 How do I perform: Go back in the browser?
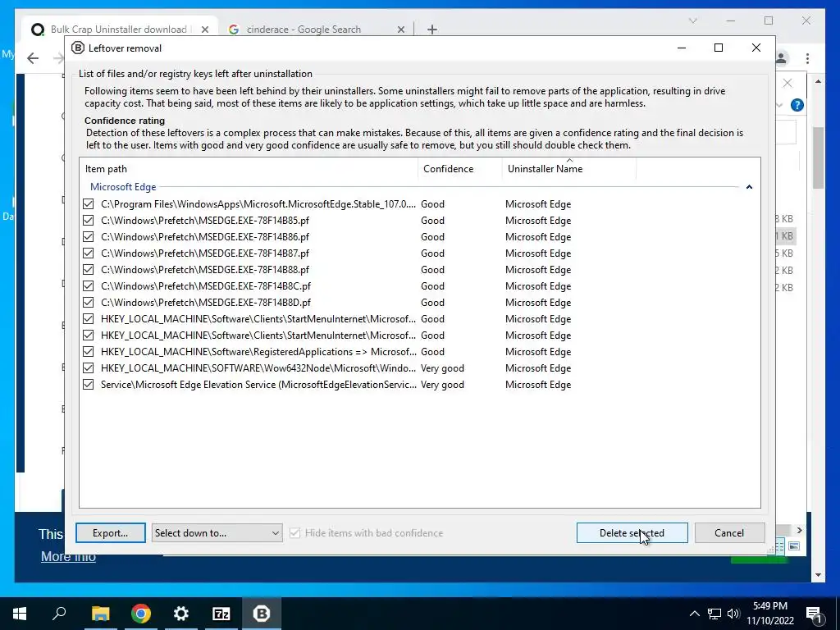[x=33, y=58]
